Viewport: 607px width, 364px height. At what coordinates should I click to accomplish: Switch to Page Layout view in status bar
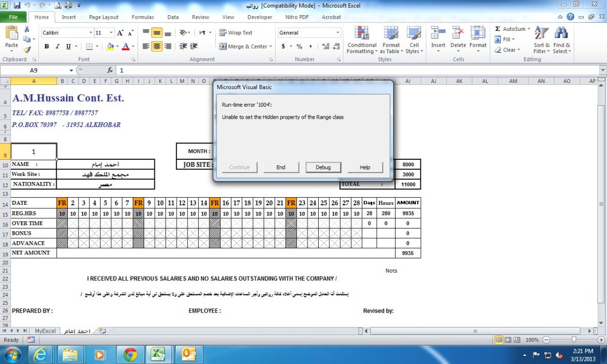[x=508, y=340]
